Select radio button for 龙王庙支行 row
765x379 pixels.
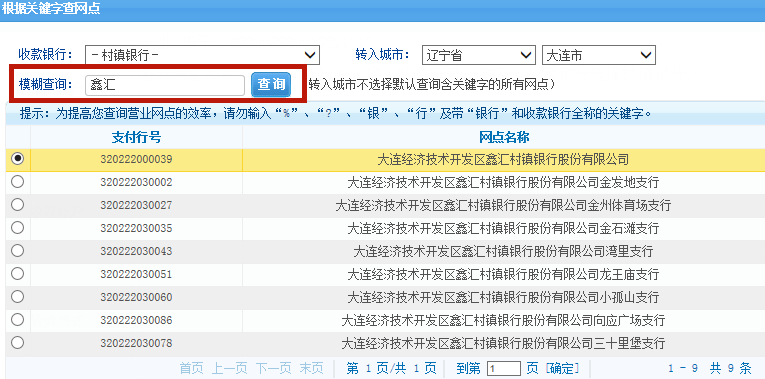click(x=18, y=274)
